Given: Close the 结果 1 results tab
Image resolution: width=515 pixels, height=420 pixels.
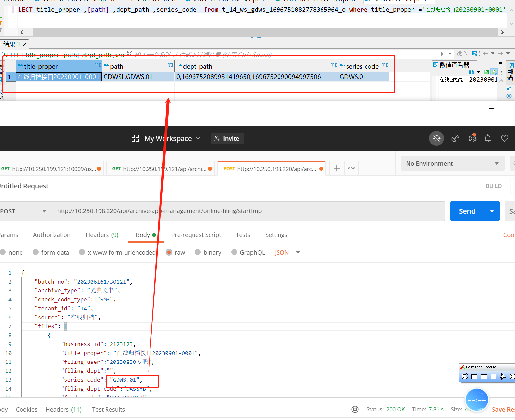Looking at the screenshot, I should (x=25, y=44).
